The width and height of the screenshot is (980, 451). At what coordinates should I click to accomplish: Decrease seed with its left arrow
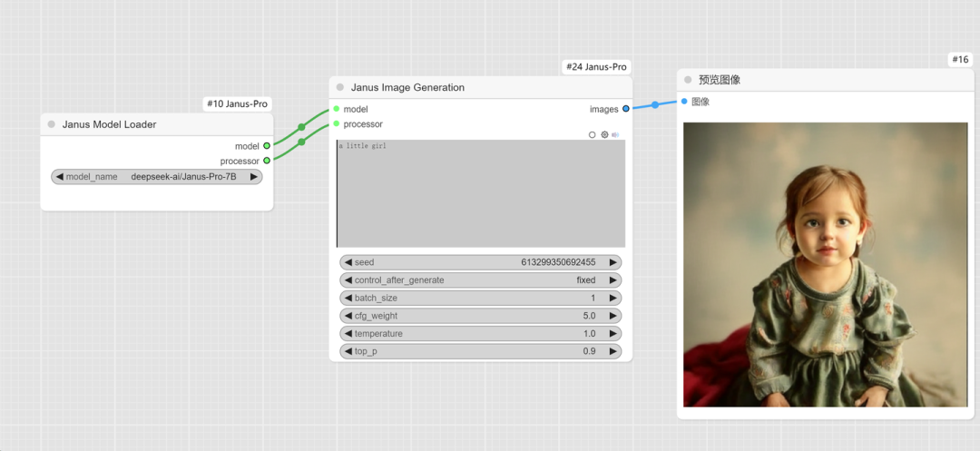[x=348, y=262]
